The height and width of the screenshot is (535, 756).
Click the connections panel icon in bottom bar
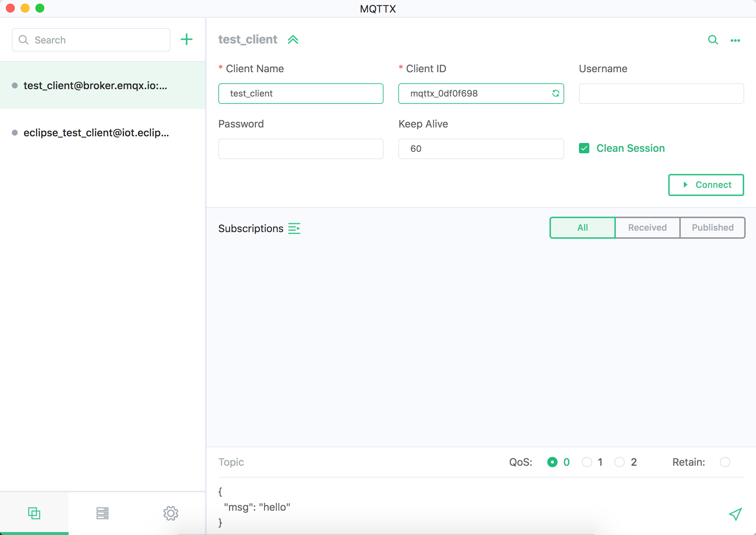pos(34,513)
